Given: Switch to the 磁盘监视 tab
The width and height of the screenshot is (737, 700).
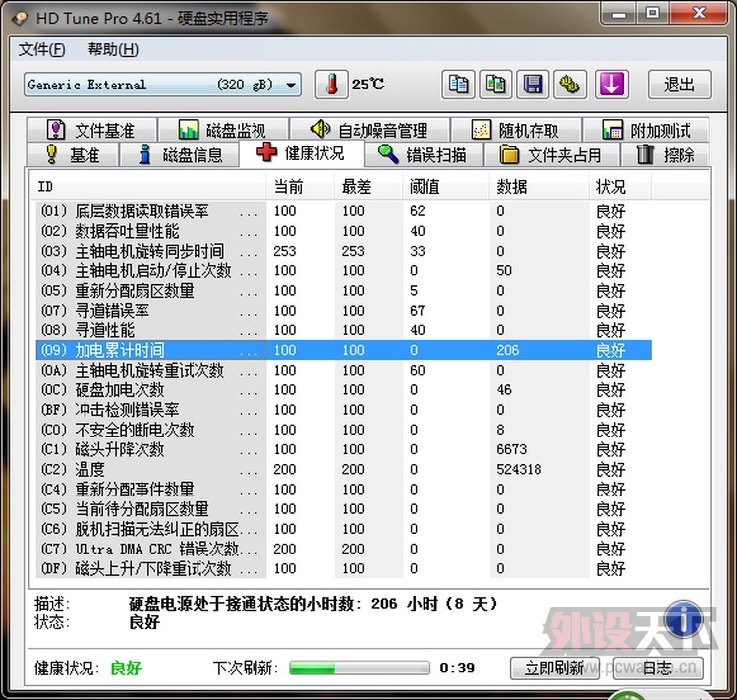Looking at the screenshot, I should coord(223,130).
